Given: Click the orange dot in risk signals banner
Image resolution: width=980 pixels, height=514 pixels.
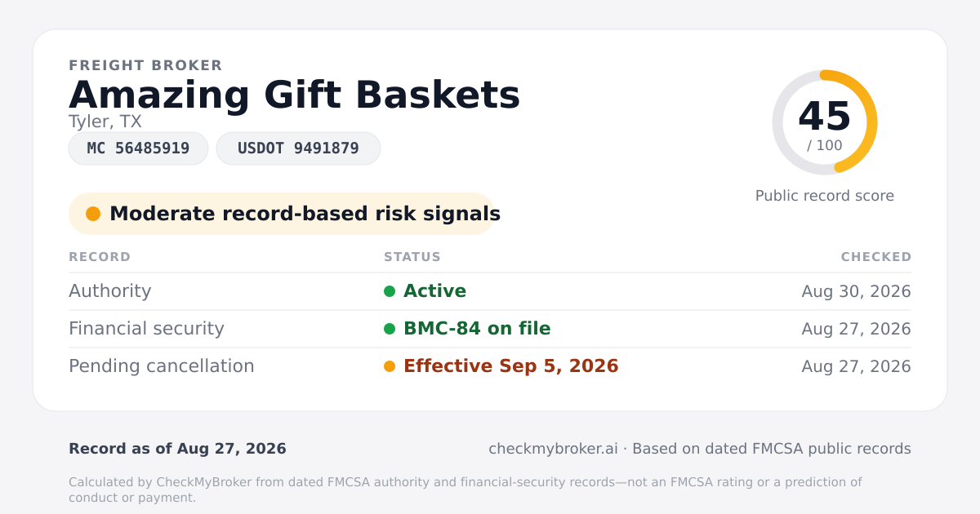Looking at the screenshot, I should click(x=93, y=214).
